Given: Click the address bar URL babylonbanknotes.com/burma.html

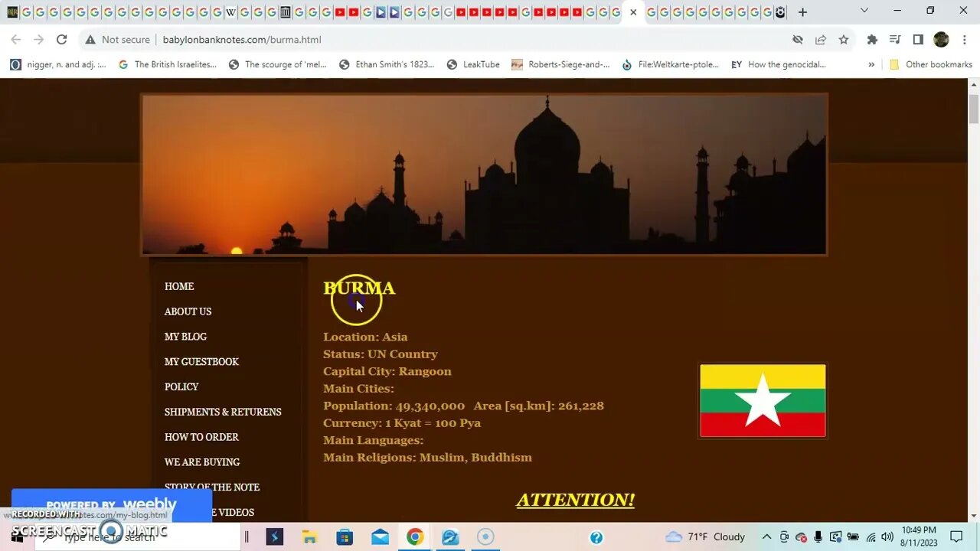Looking at the screenshot, I should pos(242,40).
